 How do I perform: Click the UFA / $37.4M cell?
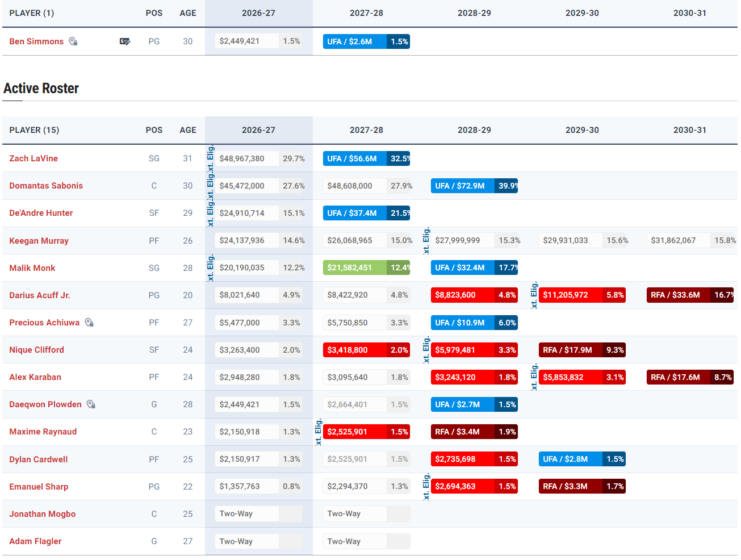(366, 213)
